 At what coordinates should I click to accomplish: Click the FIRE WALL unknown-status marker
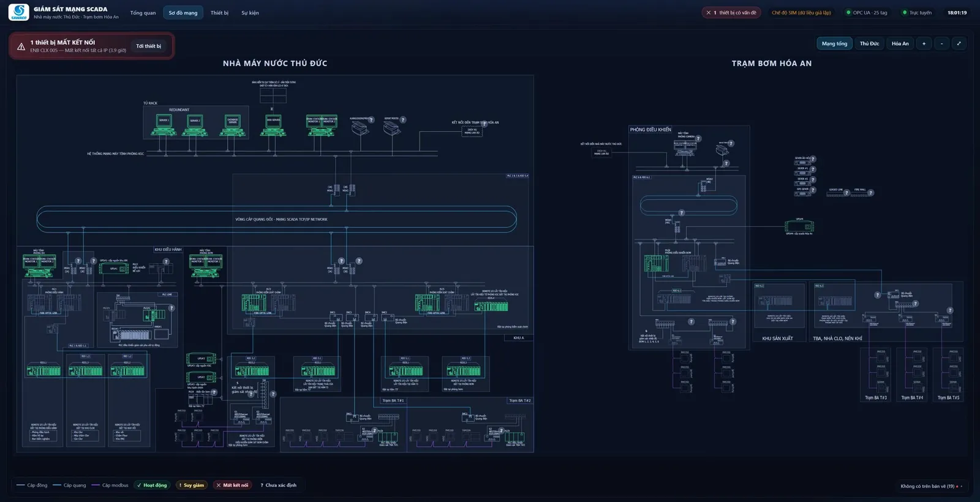[x=870, y=193]
